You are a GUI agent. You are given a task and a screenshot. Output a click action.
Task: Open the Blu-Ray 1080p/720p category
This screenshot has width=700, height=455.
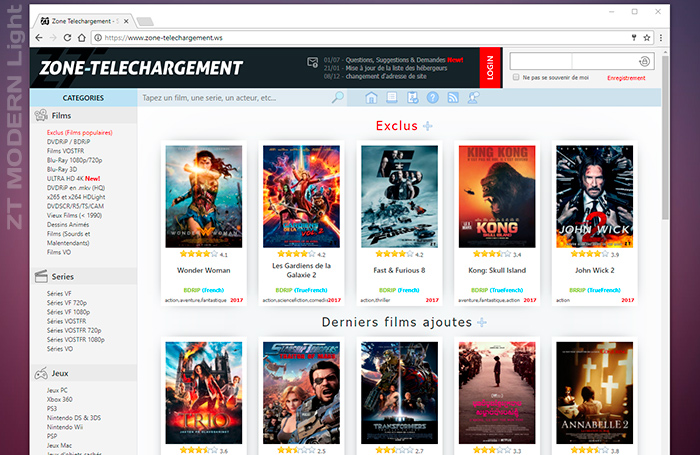[74, 160]
